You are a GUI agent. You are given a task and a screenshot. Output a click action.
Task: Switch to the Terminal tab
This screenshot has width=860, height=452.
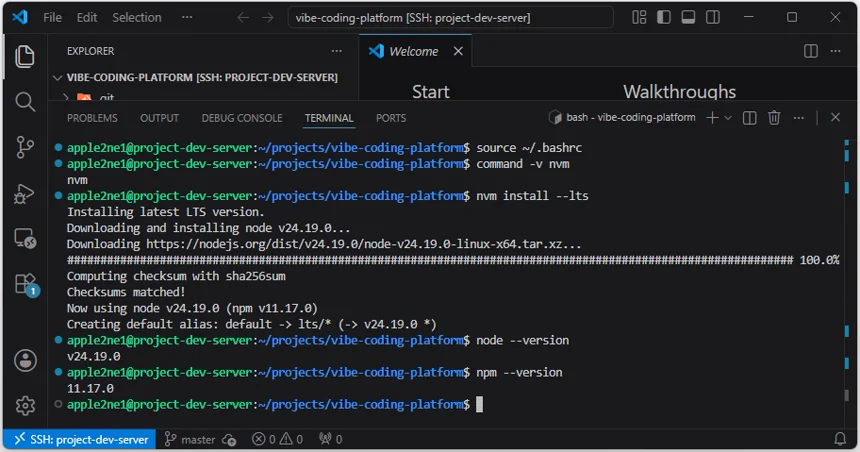click(329, 118)
